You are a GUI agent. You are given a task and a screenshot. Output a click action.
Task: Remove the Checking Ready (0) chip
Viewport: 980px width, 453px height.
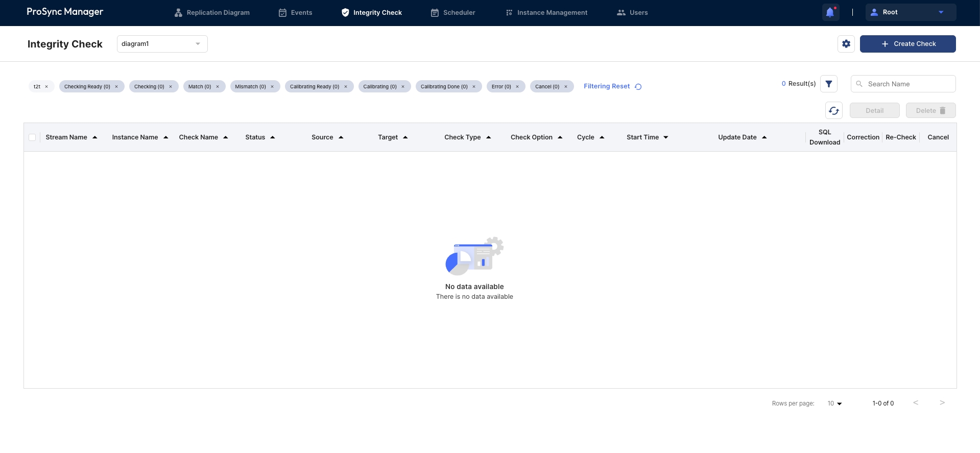pos(116,87)
